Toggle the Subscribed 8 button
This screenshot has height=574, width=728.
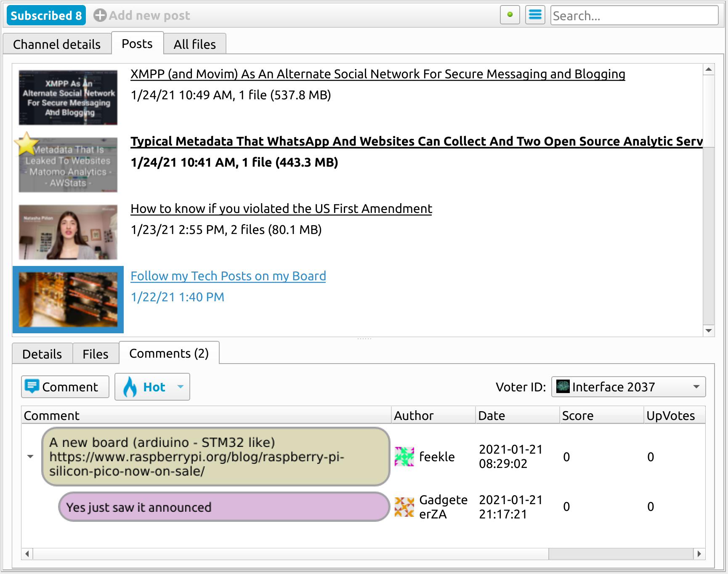[x=46, y=16]
